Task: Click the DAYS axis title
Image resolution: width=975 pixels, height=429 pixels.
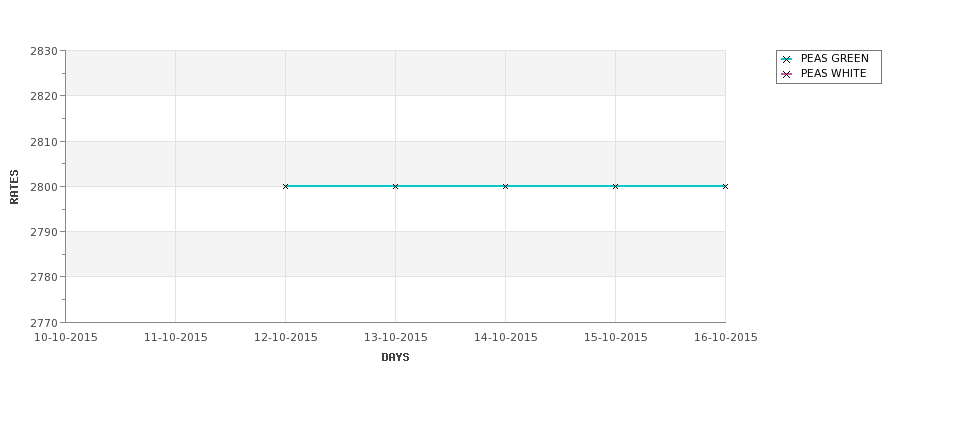Action: click(x=395, y=358)
